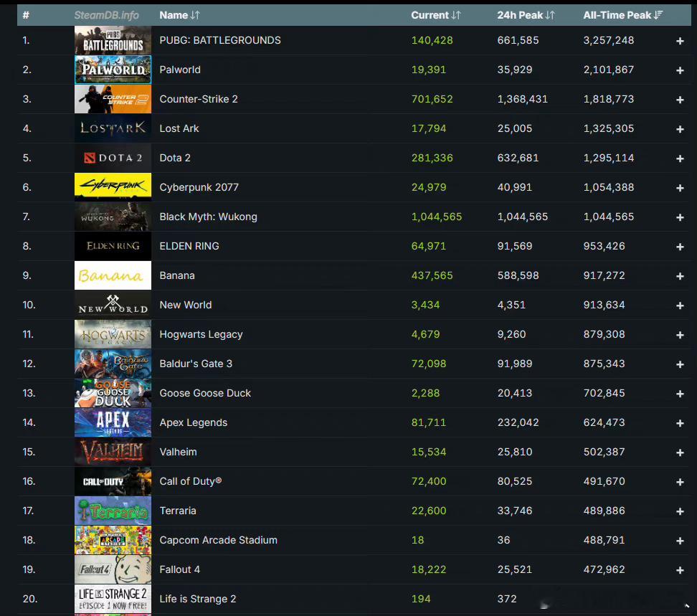
Task: Click the Elden Ring thumbnail
Action: tap(113, 246)
